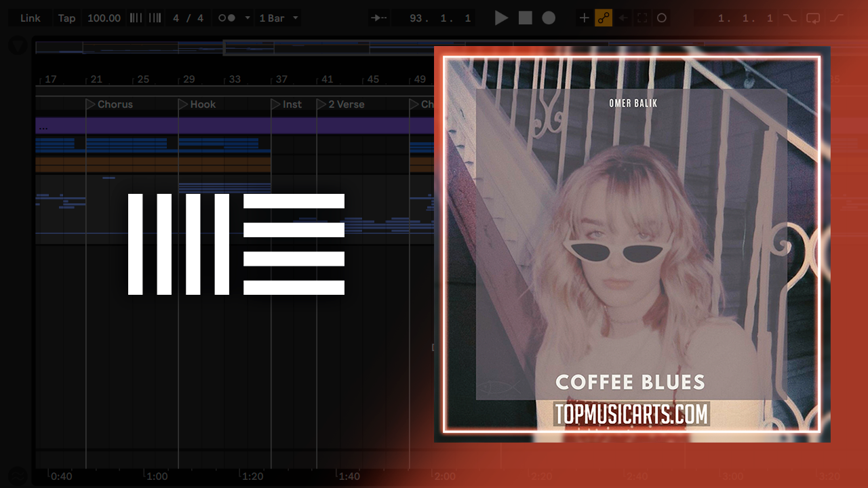Image resolution: width=868 pixels, height=488 pixels.
Task: Open the 1 Bar quantization dropdown
Action: [279, 18]
